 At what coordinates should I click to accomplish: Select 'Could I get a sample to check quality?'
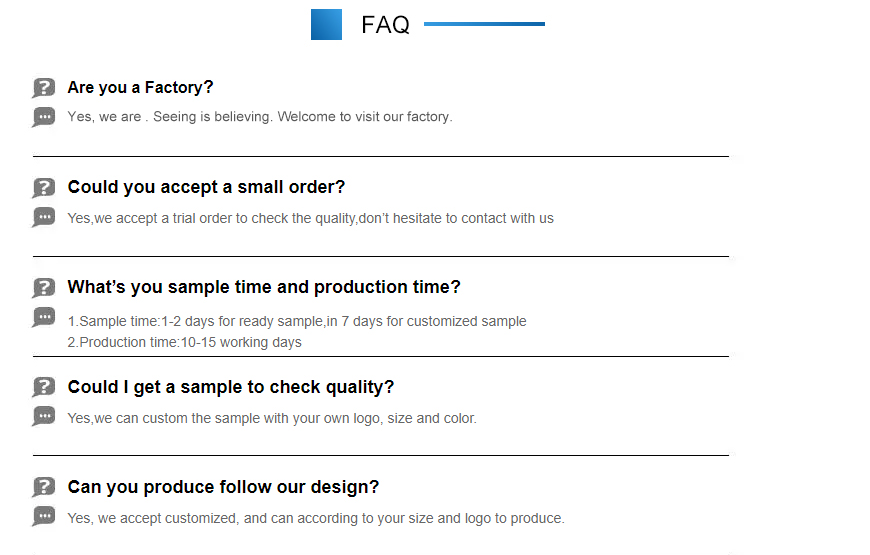pos(230,387)
